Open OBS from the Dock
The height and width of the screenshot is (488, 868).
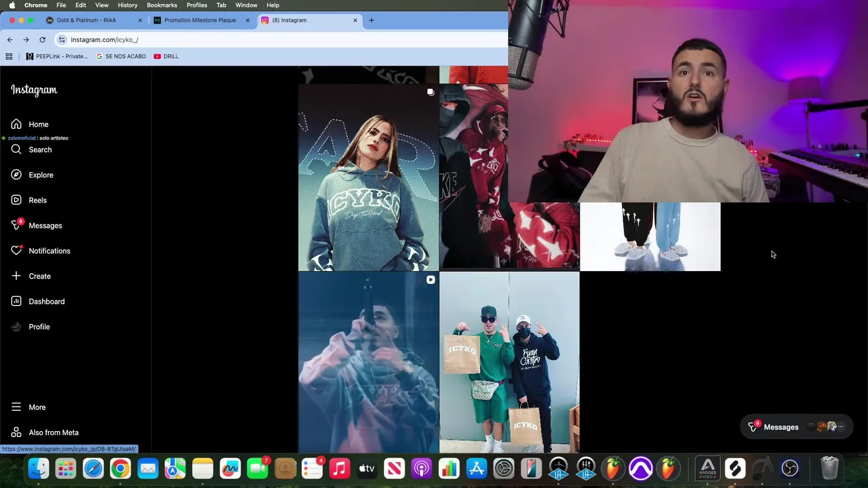click(790, 468)
